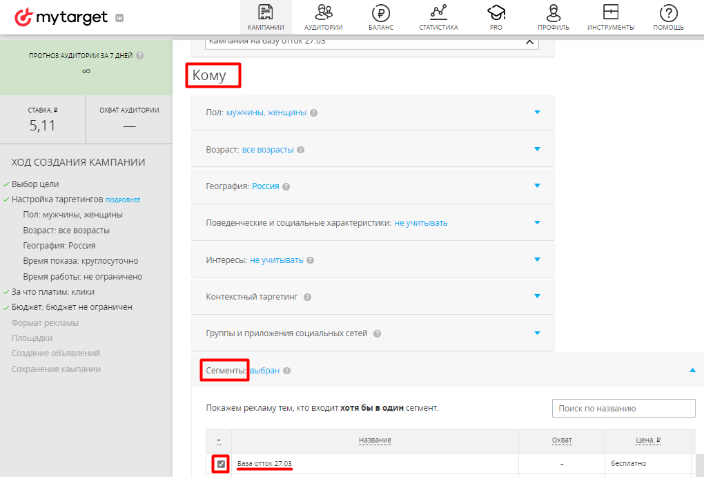Open the Статистика chart icon
The image size is (704, 477).
click(438, 13)
